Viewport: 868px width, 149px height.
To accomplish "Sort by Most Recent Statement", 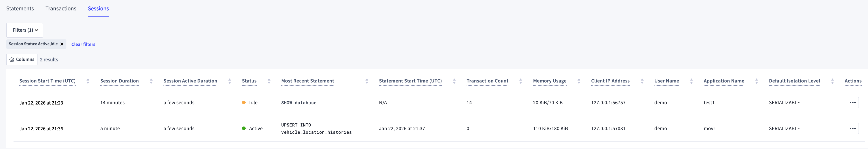I will [367, 81].
